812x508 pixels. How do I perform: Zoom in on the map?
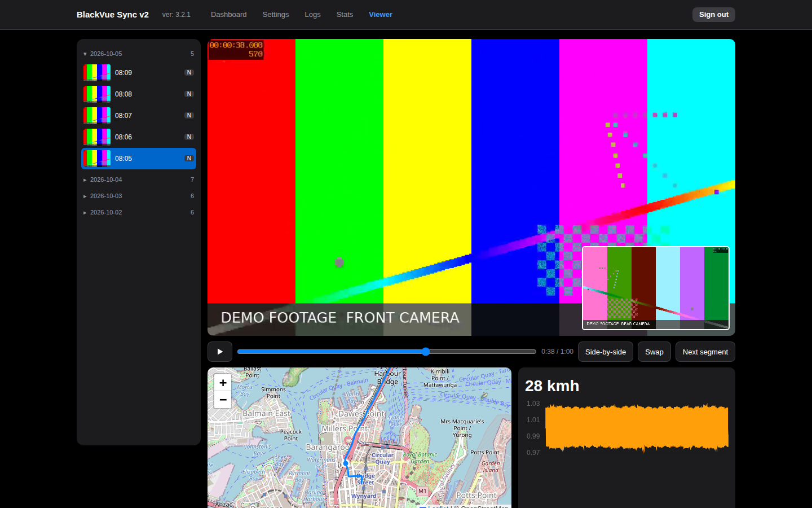(x=223, y=383)
